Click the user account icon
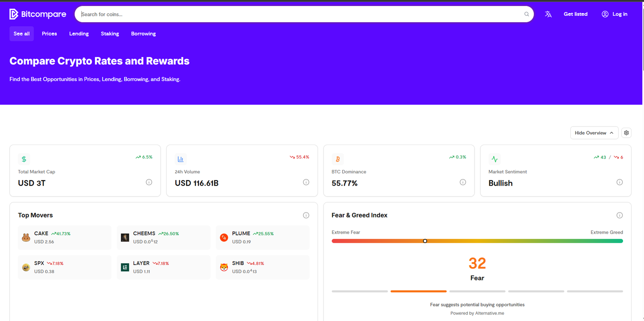 tap(605, 14)
